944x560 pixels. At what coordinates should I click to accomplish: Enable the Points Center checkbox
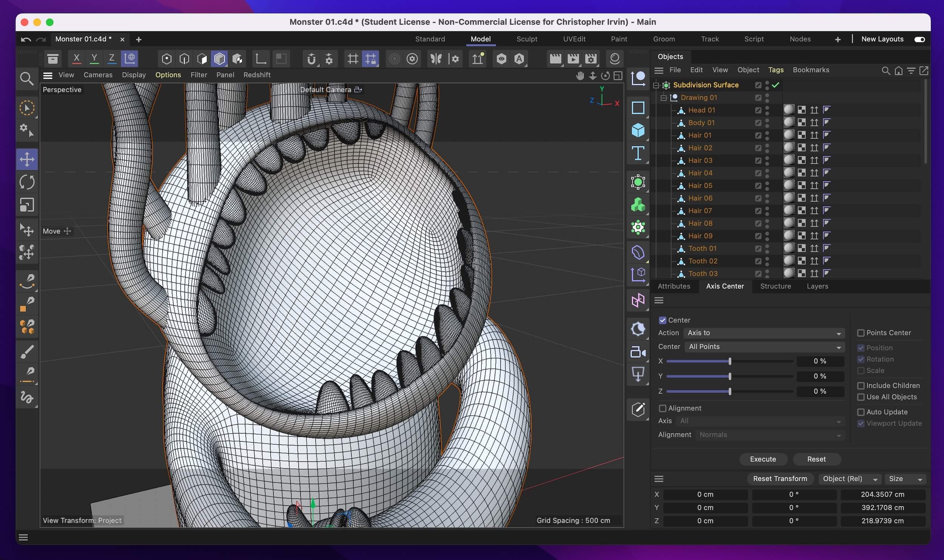coord(861,333)
